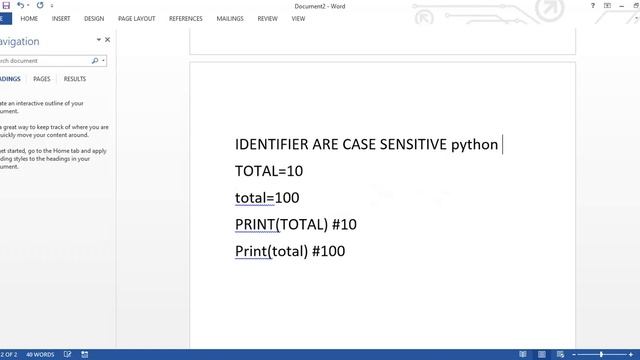
Task: Switch to Read Mode view
Action: click(x=522, y=354)
